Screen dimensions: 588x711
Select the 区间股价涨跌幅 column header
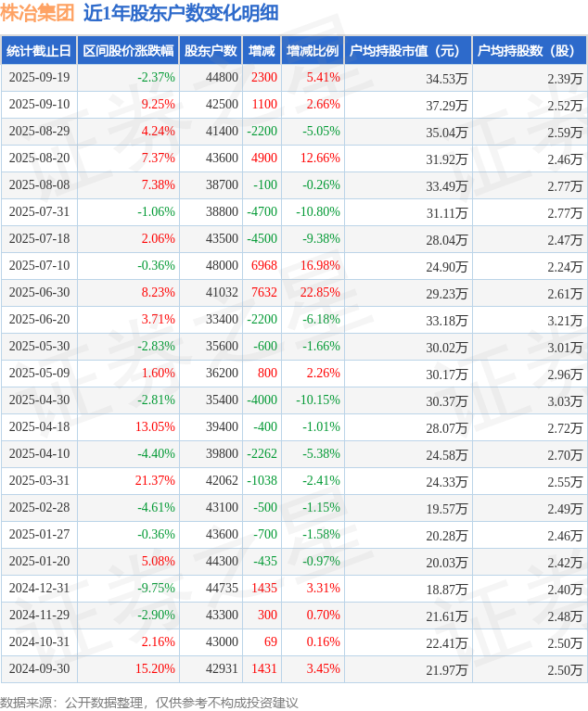(x=127, y=51)
